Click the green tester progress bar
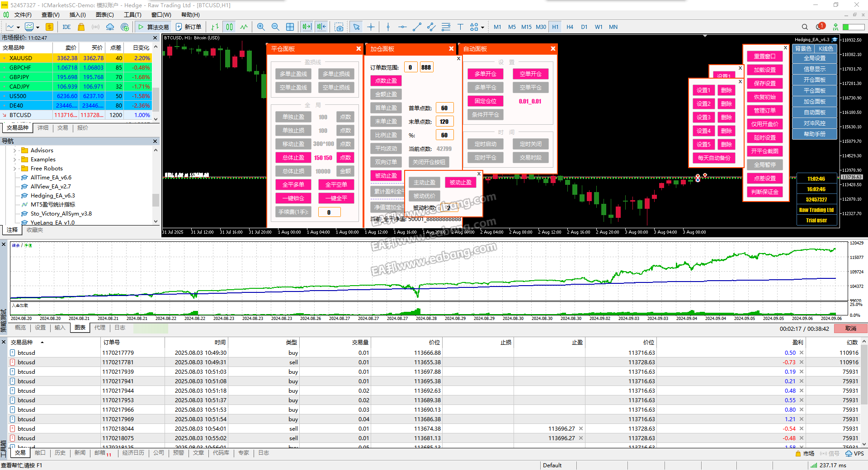Screen dimensions: 868x470 [151, 328]
